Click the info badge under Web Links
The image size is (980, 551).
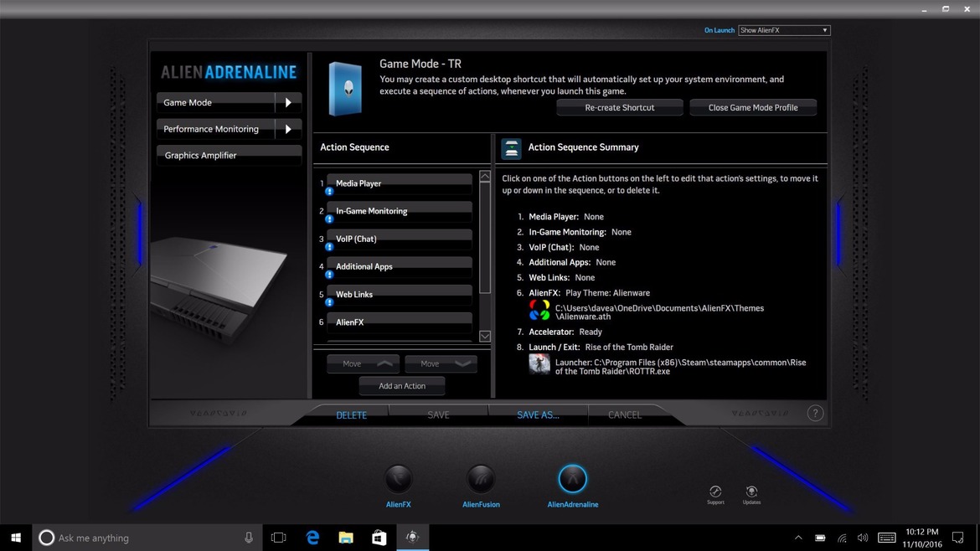pos(328,302)
